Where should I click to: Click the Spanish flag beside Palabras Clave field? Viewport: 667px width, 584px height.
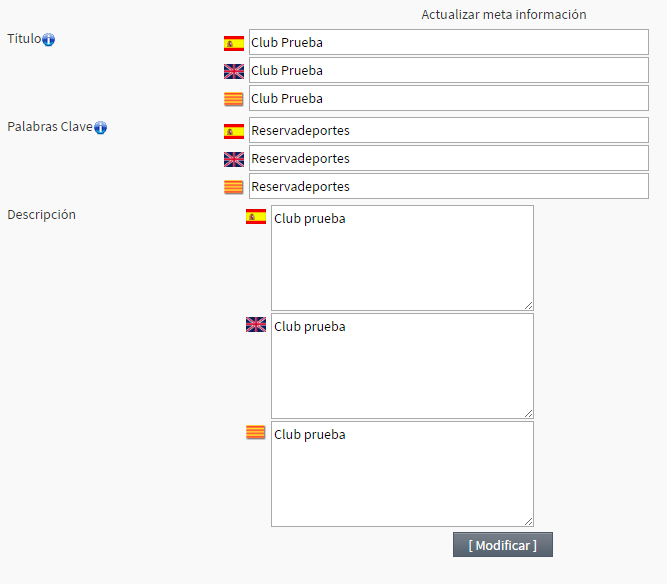click(x=234, y=131)
